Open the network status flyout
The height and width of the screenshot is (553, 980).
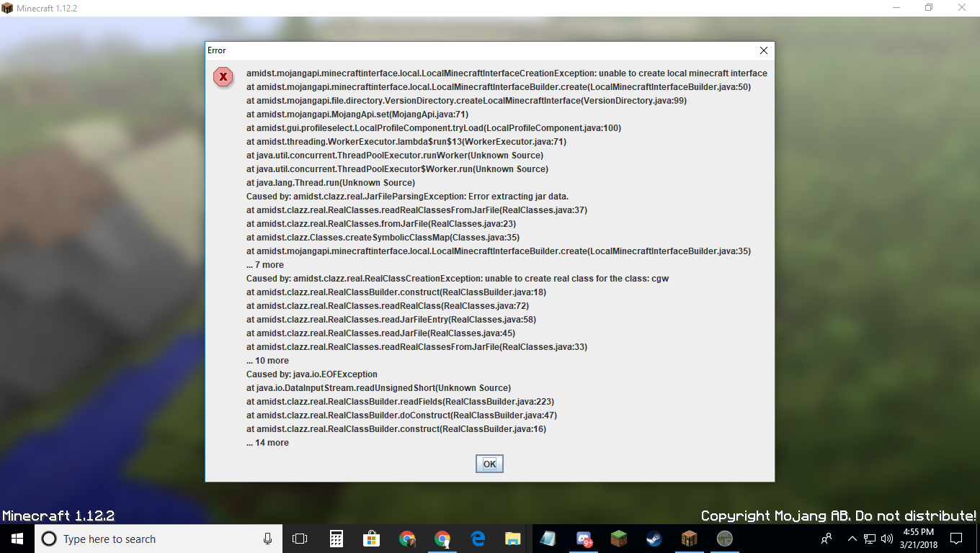868,538
